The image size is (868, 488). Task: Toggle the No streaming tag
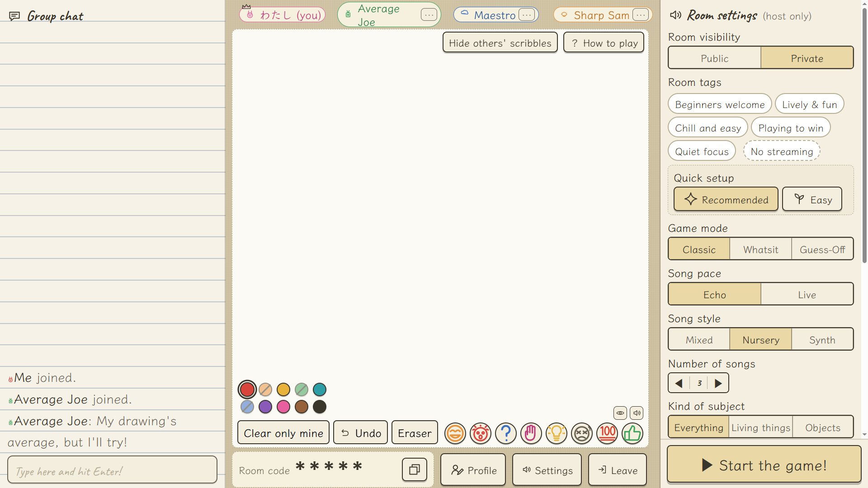pos(782,151)
